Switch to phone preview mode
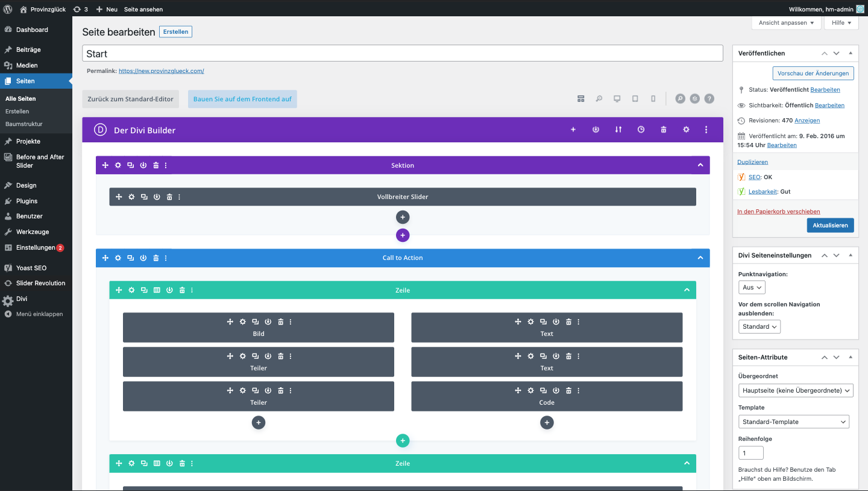Image resolution: width=868 pixels, height=491 pixels. 653,99
